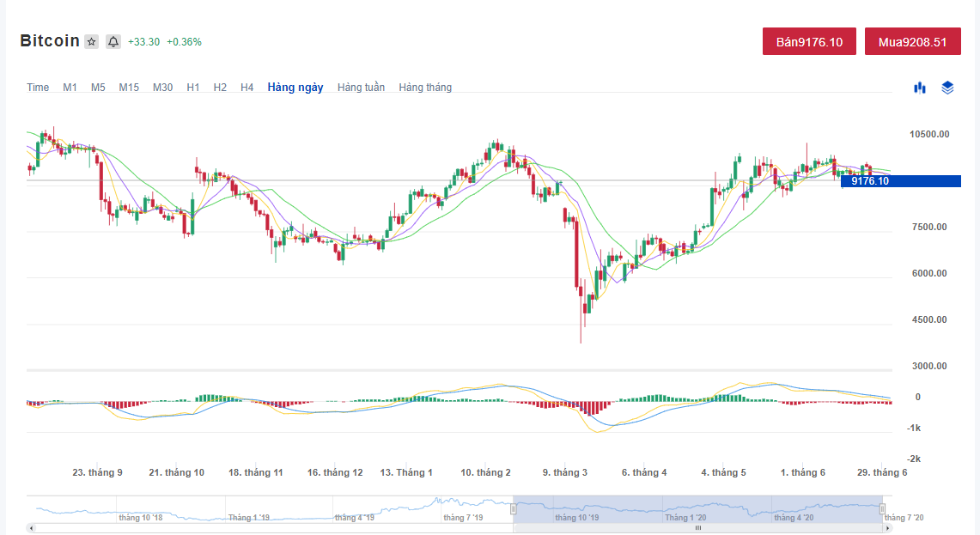Click left handle of navigator range
Viewport: 980px width, 535px height.
click(513, 509)
